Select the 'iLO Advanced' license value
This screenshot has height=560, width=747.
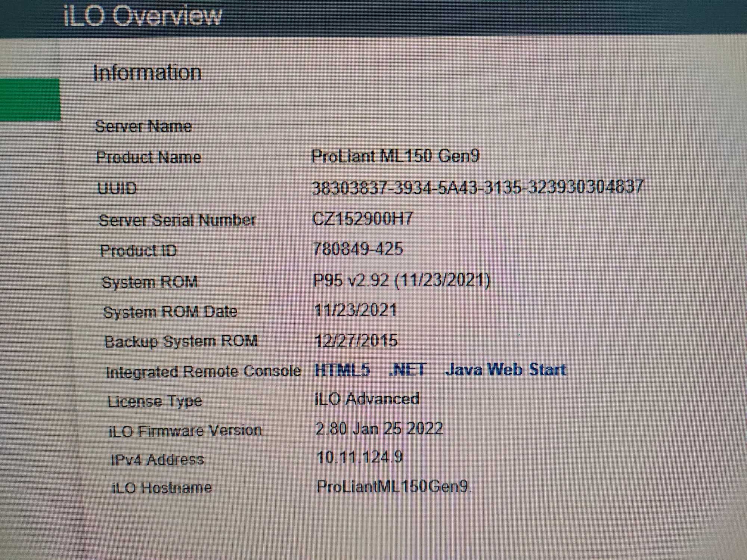tap(367, 399)
